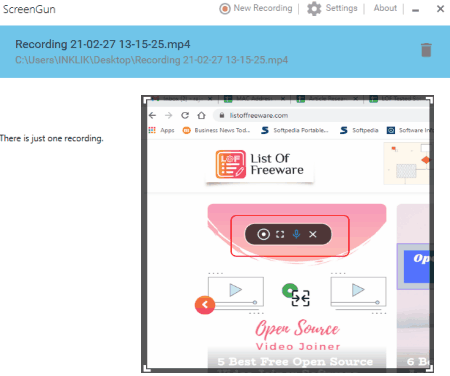Click 'There is just one recording.' text
The width and height of the screenshot is (450, 376).
[x=52, y=138]
